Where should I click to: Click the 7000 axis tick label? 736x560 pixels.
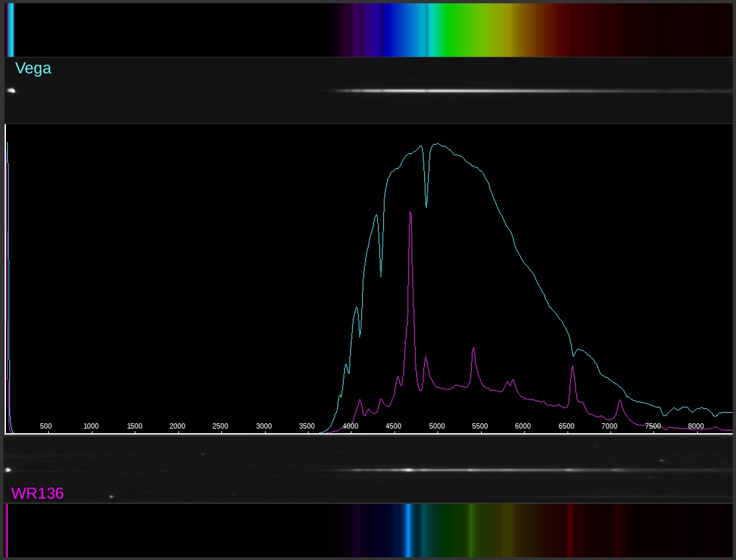609,426
